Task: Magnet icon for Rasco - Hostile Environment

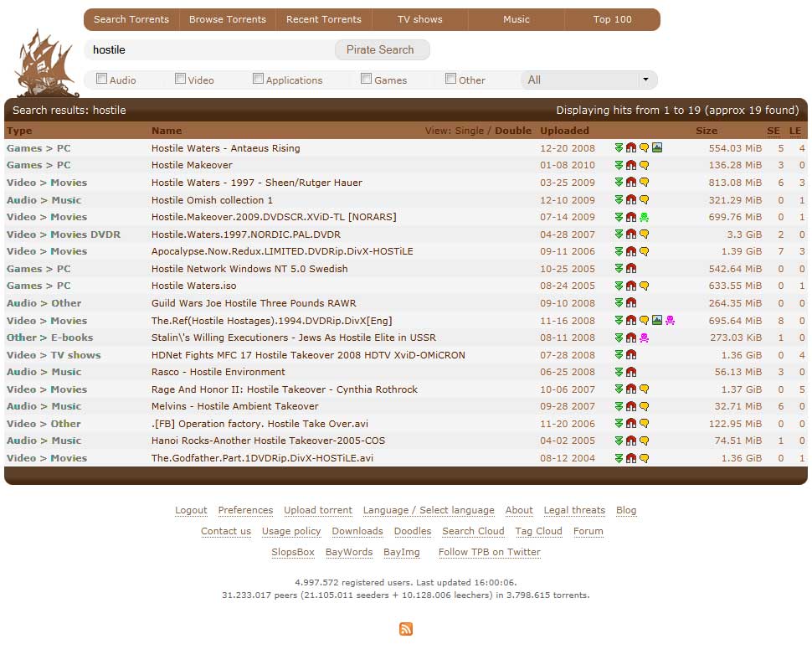Action: coord(630,372)
